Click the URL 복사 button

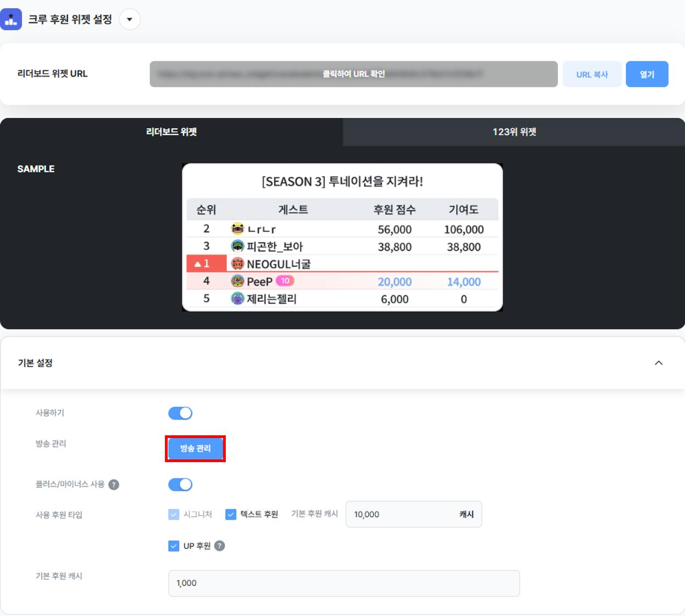[x=592, y=74]
